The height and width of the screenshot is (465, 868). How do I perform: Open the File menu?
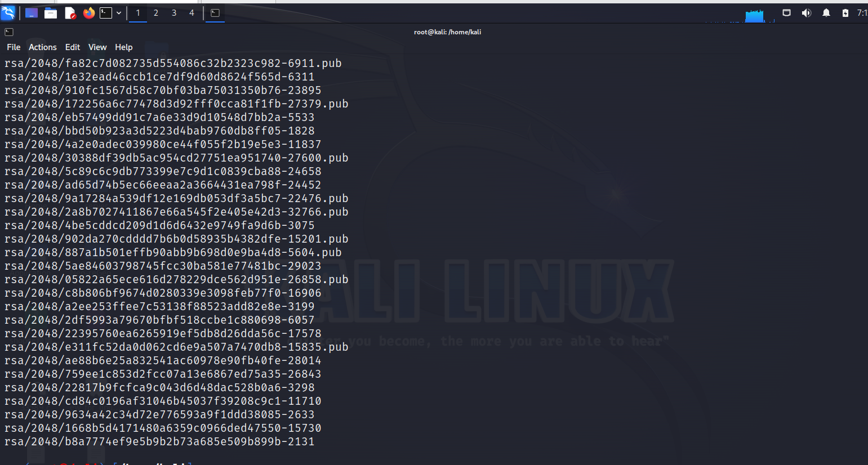[14, 47]
